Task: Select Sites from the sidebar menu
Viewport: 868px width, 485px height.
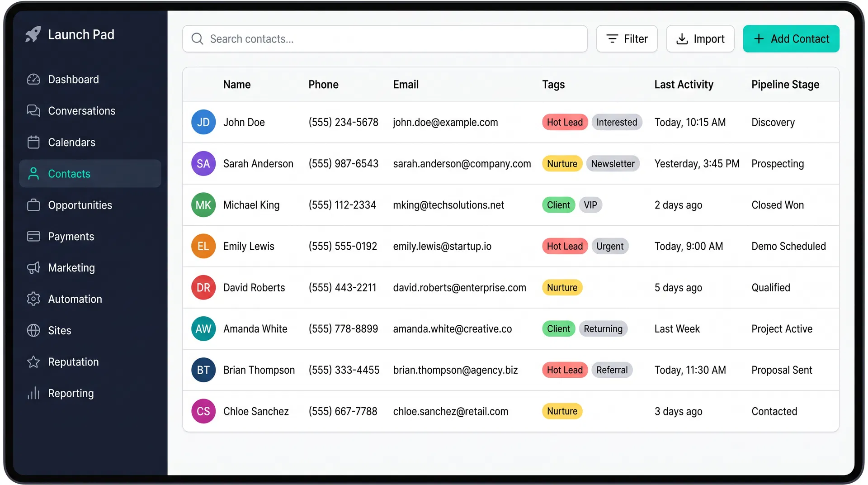Action: (x=33, y=330)
